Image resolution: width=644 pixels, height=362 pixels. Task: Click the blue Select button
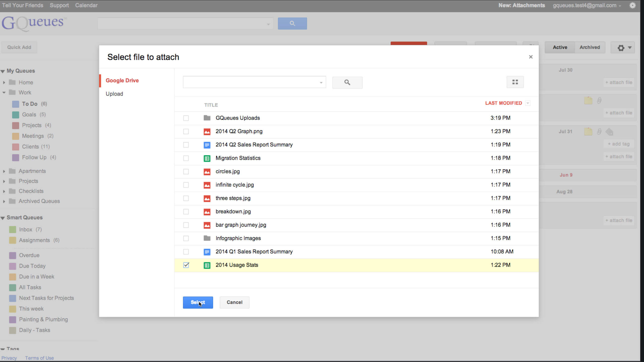(198, 302)
